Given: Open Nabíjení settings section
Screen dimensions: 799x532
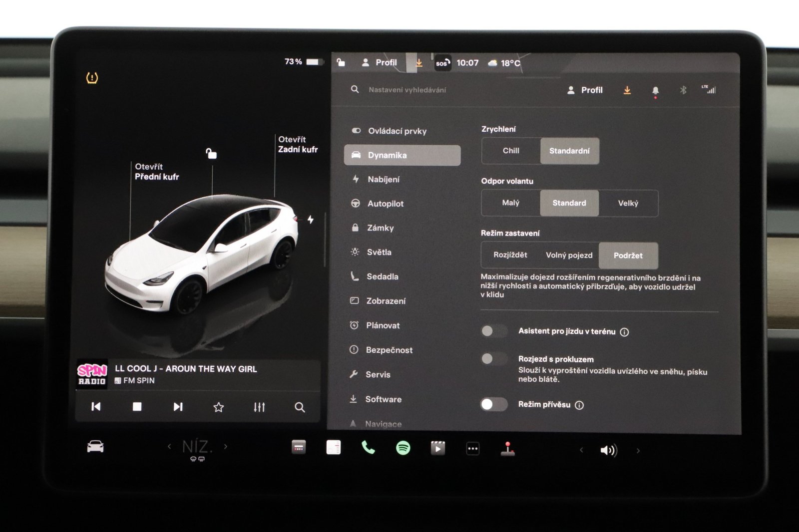Looking at the screenshot, I should tap(402, 179).
